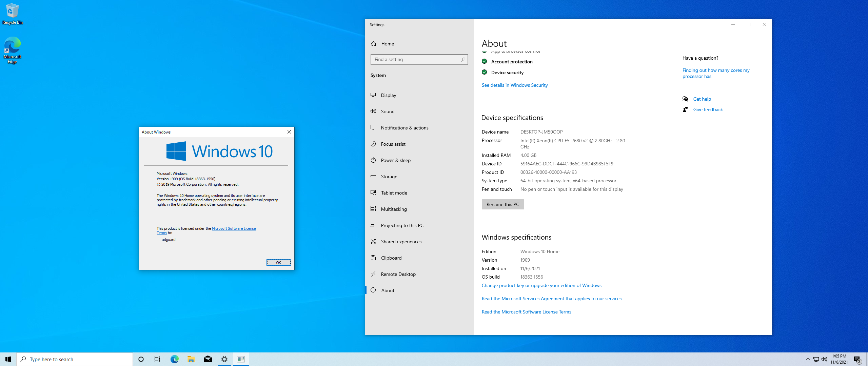Open Task View from the taskbar
The width and height of the screenshot is (868, 366).
click(157, 359)
